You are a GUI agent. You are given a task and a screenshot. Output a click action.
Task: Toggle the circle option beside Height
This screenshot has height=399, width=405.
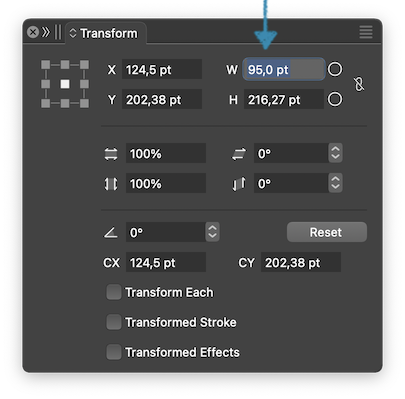tap(335, 99)
